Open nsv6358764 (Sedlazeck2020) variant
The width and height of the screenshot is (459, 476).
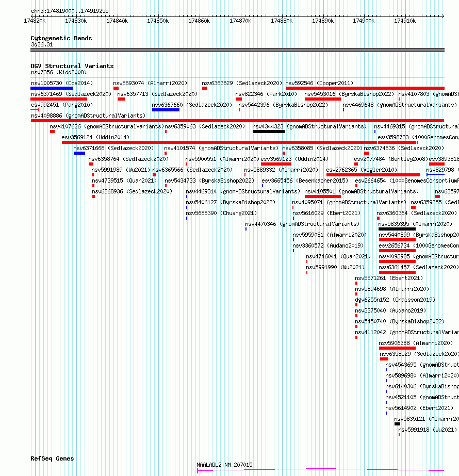click(x=128, y=159)
